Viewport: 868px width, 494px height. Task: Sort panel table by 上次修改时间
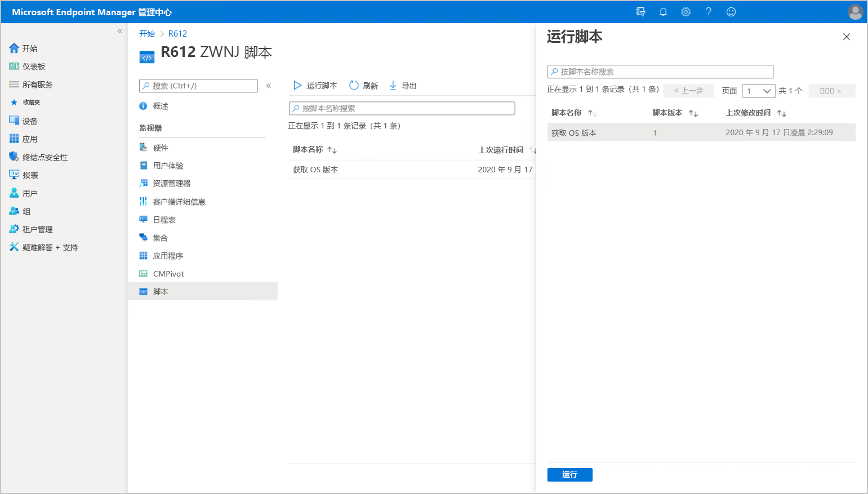point(756,113)
